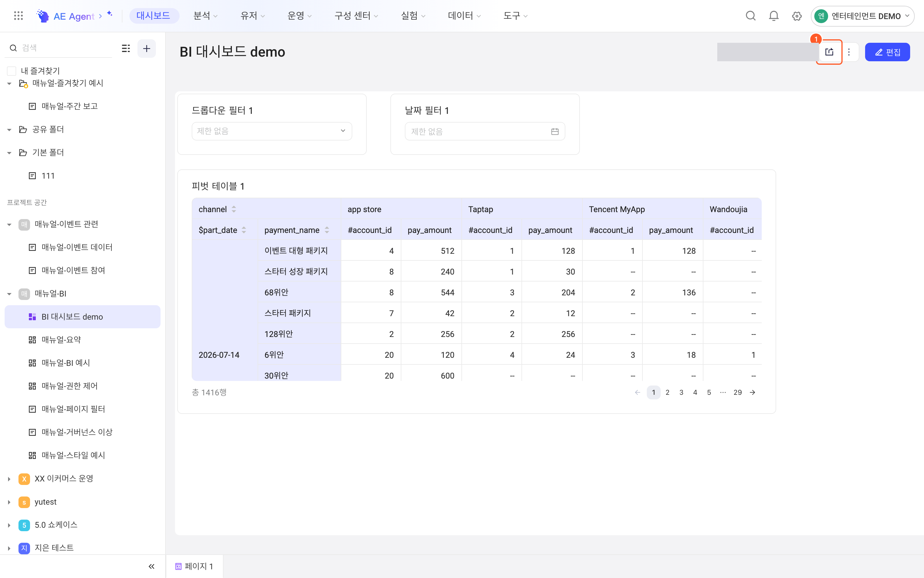Viewport: 924px width, 578px height.
Task: Collapse the sidebar with double-chevron icon
Action: click(x=152, y=566)
